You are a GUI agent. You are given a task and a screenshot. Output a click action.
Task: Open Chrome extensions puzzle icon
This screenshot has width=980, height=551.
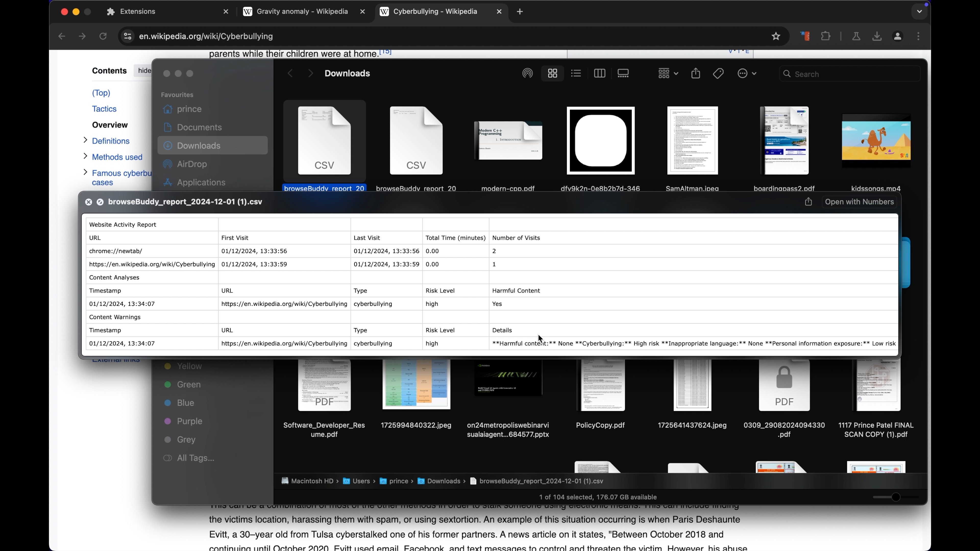(x=826, y=36)
